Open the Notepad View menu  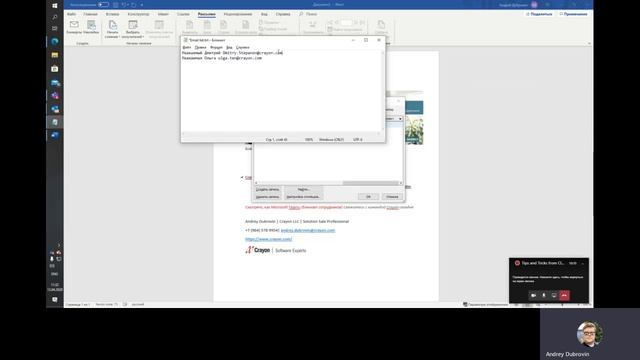tap(229, 47)
